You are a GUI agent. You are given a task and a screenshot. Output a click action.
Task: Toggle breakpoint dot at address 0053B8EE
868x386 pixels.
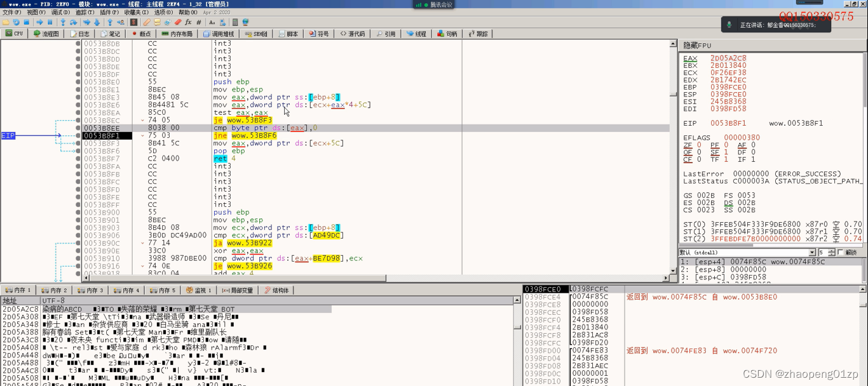78,128
